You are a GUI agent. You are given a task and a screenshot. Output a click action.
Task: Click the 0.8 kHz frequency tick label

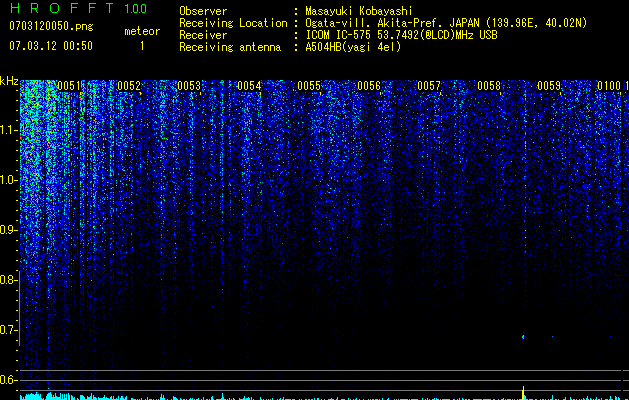pos(8,280)
